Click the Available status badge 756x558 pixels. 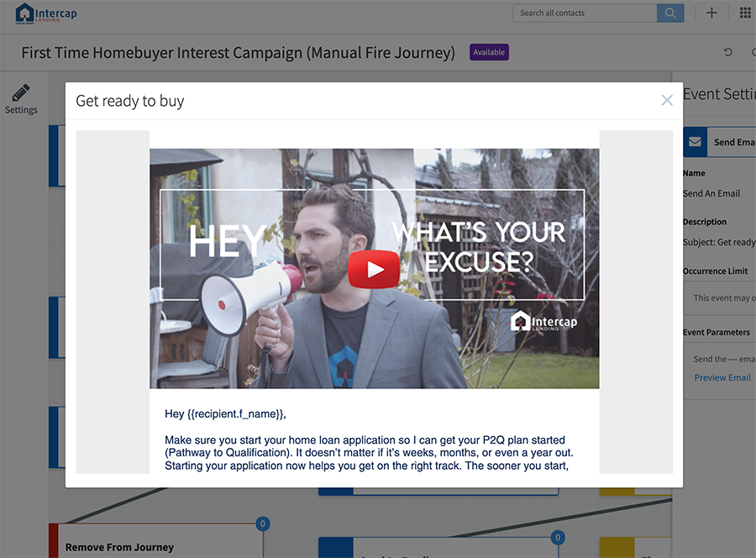coord(489,52)
